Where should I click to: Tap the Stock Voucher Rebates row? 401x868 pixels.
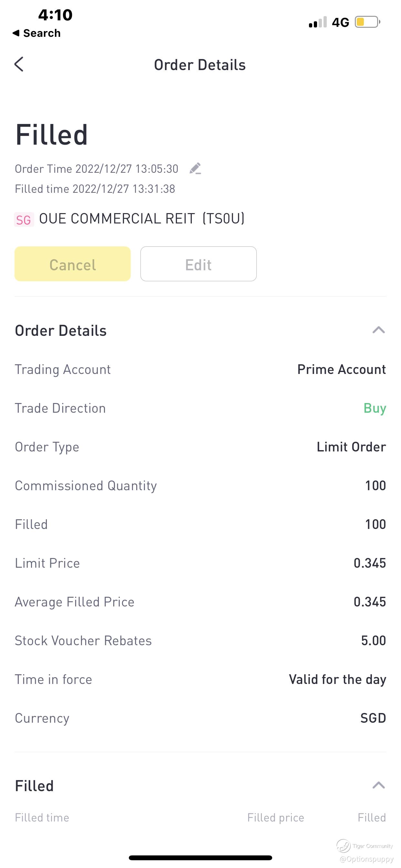pyautogui.click(x=200, y=641)
